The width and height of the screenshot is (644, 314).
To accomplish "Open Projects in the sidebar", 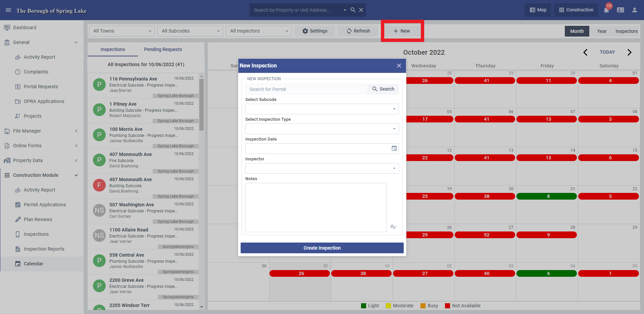I will click(x=33, y=116).
